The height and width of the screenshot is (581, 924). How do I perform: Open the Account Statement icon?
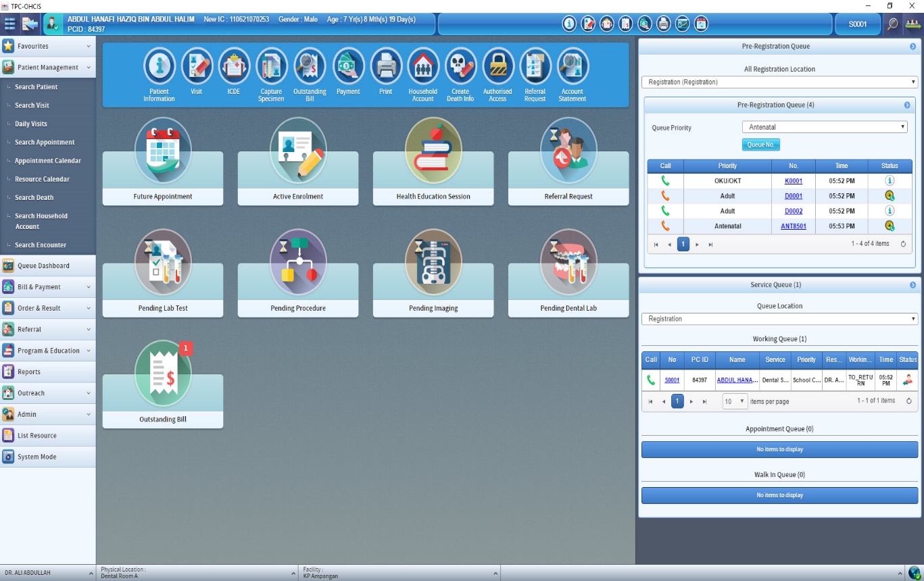click(x=573, y=66)
